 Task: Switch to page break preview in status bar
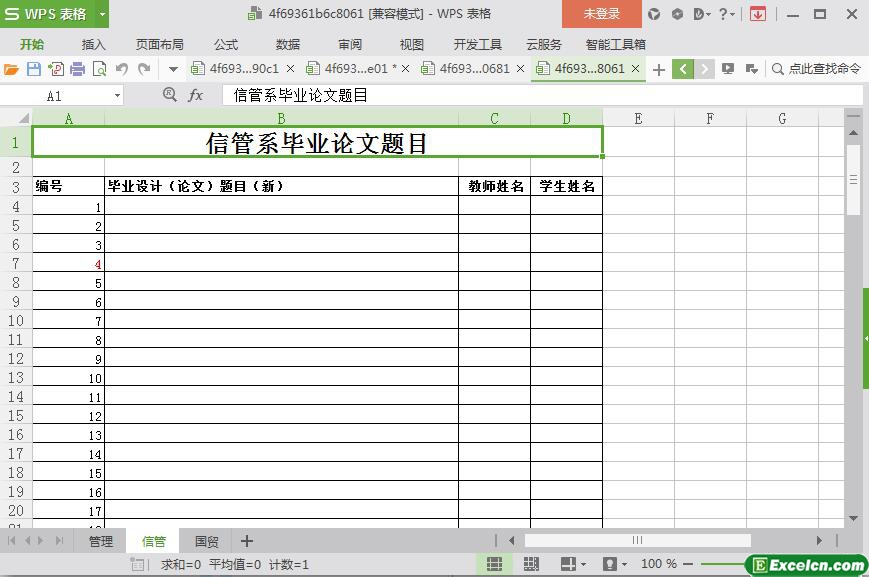531,564
